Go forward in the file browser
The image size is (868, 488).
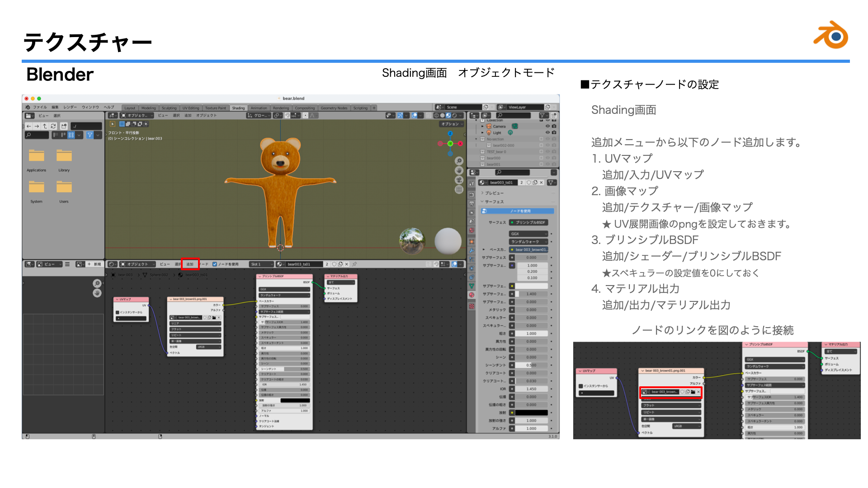point(37,126)
